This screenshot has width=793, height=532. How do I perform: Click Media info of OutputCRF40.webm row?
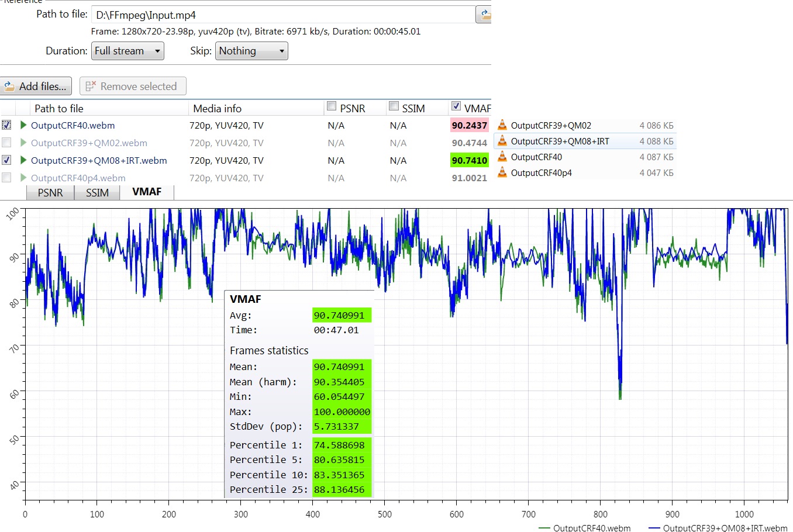pyautogui.click(x=226, y=125)
